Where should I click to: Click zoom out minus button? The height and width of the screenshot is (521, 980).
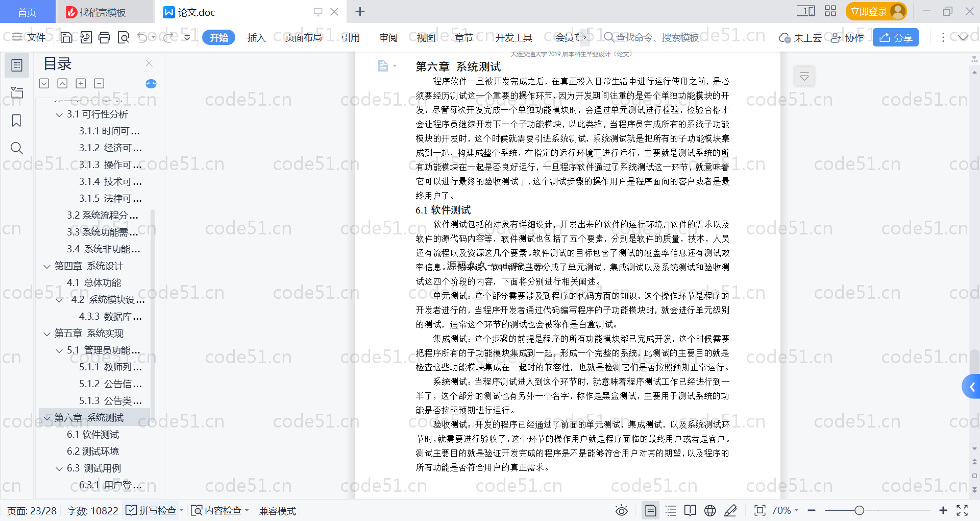(812, 510)
